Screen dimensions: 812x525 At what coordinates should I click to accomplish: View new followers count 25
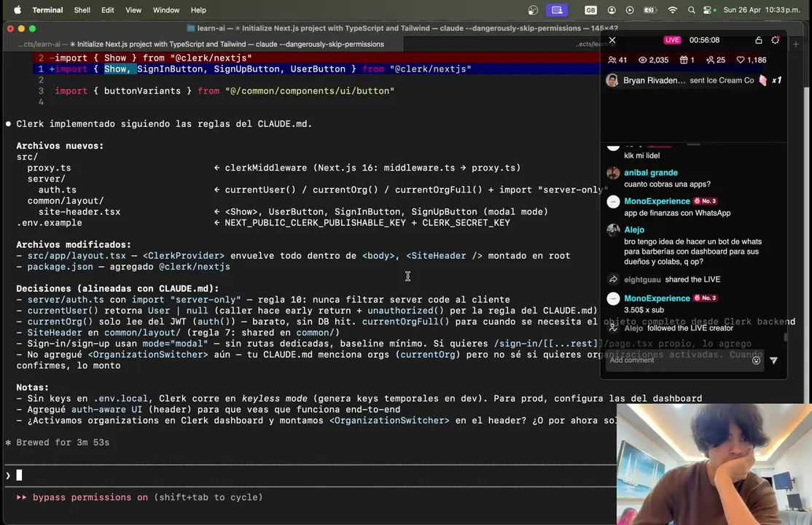pos(715,60)
